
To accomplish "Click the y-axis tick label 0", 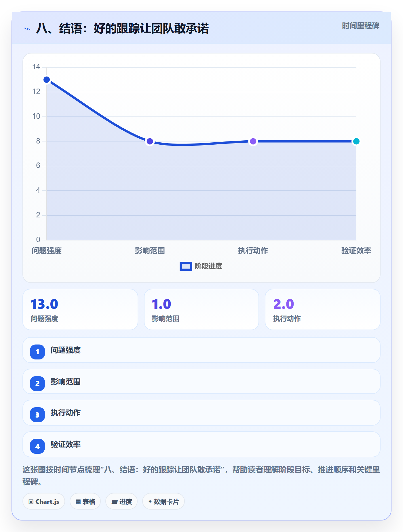I will coord(38,240).
